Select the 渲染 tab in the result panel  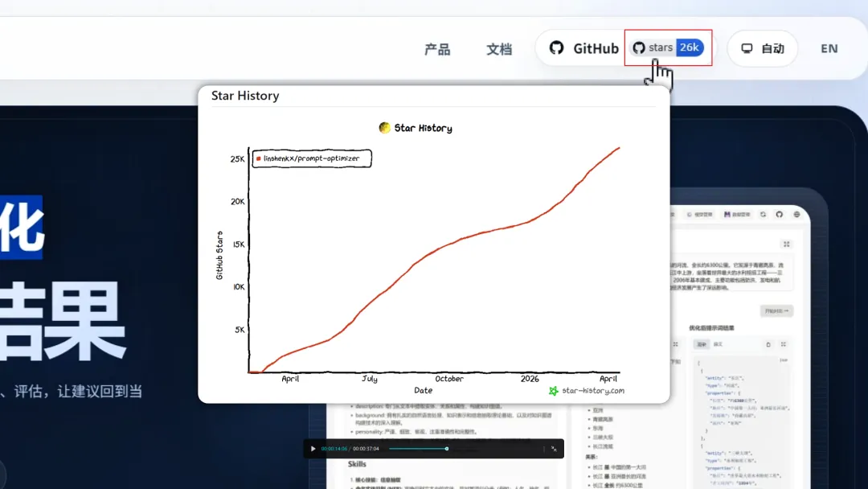pos(701,344)
